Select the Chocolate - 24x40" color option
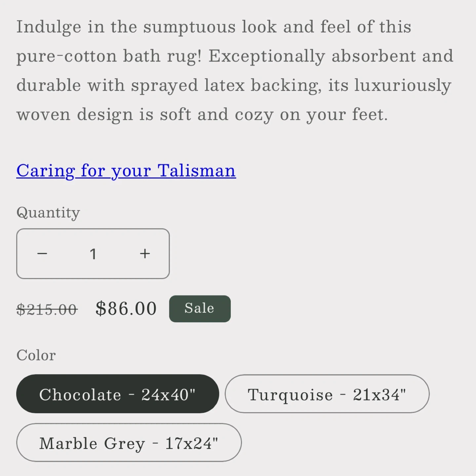The height and width of the screenshot is (476, 476). point(117,394)
